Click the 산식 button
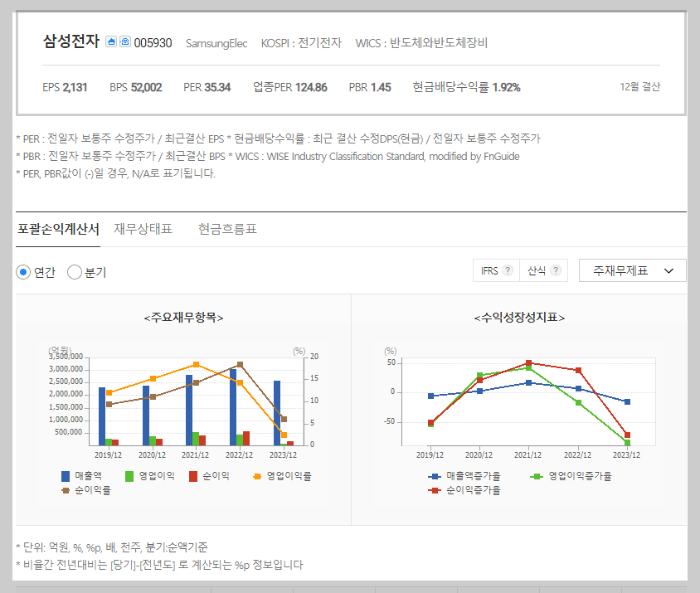Image resolution: width=700 pixels, height=593 pixels. tap(544, 270)
